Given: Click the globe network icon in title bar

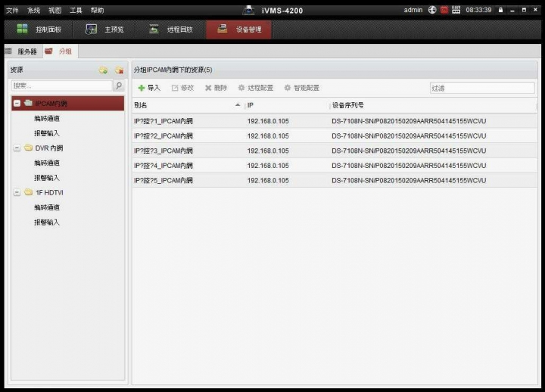Looking at the screenshot, I should pyautogui.click(x=432, y=10).
